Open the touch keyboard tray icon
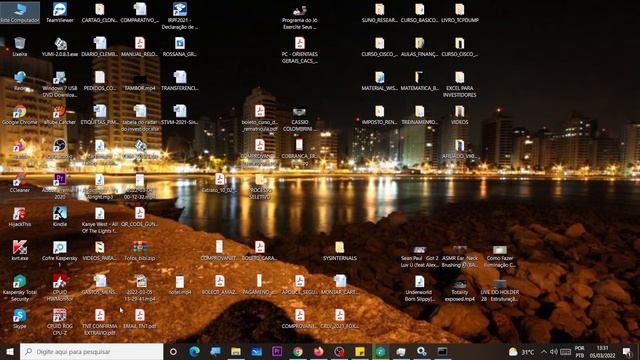This screenshot has height=360, width=640. (x=566, y=352)
